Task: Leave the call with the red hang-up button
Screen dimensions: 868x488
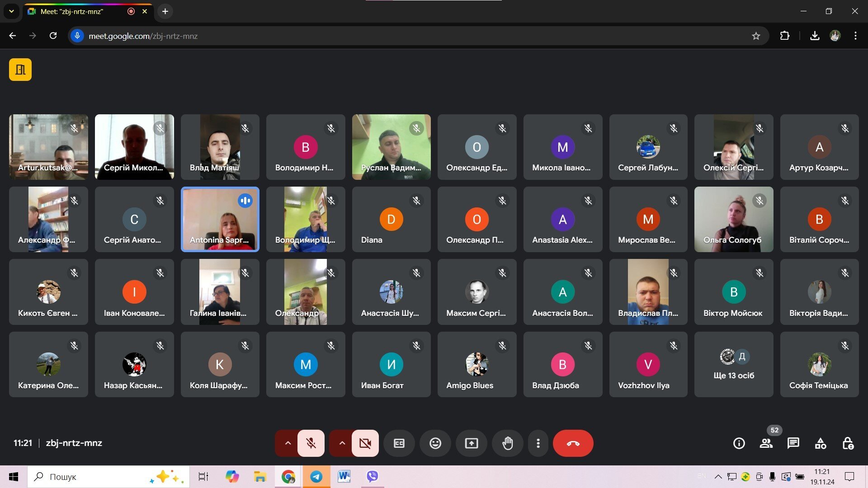Action: point(573,443)
